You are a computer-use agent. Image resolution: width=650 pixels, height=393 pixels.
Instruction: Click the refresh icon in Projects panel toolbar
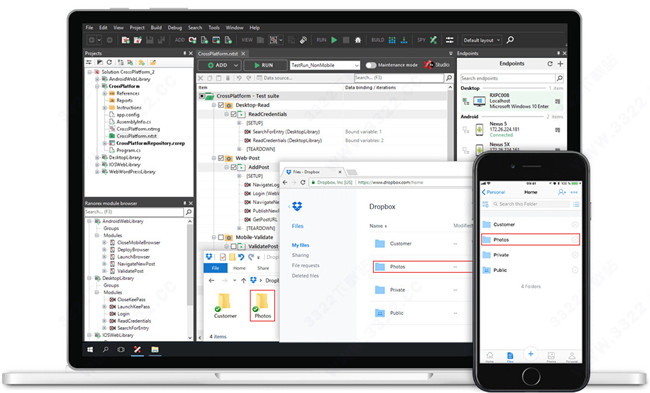pos(109,62)
